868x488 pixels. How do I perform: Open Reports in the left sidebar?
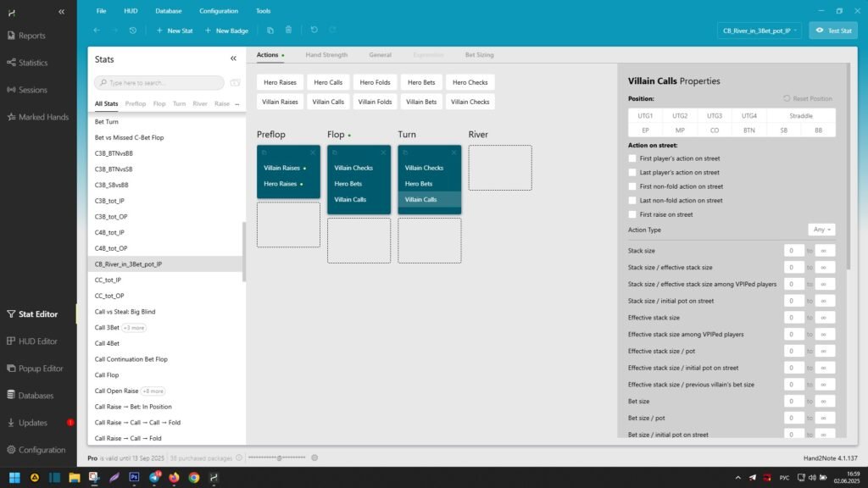(31, 36)
